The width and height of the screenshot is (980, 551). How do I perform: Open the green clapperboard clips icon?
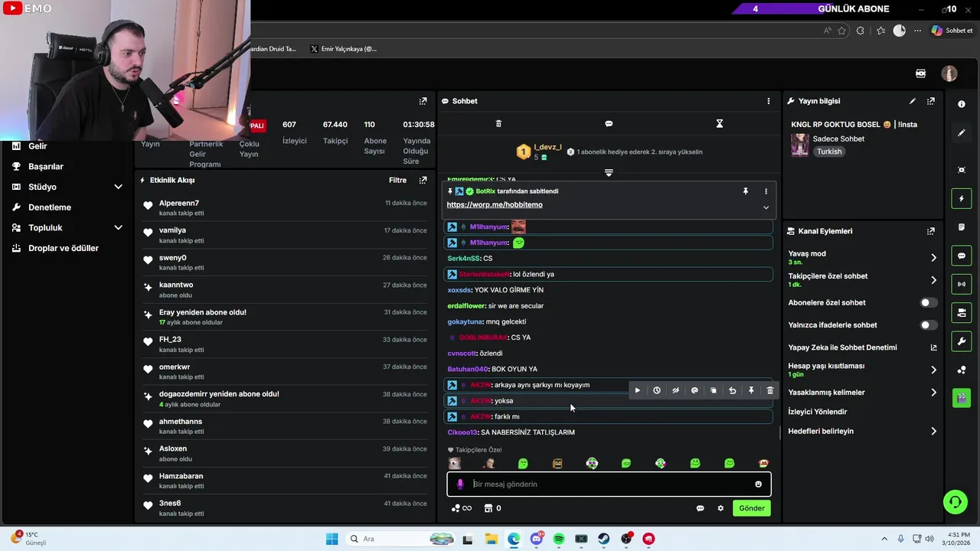(962, 398)
